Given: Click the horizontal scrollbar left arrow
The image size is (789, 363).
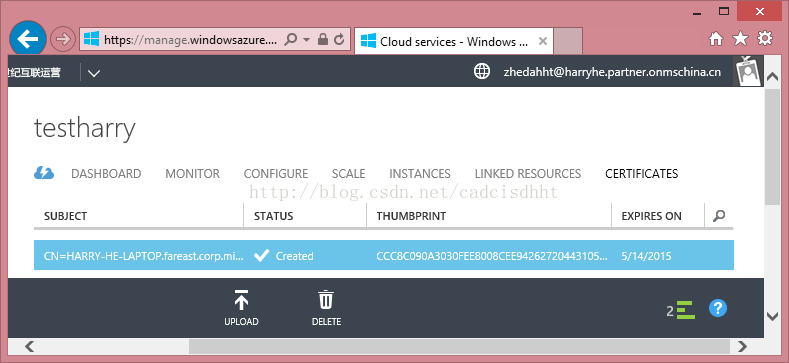Looking at the screenshot, I should [x=30, y=346].
